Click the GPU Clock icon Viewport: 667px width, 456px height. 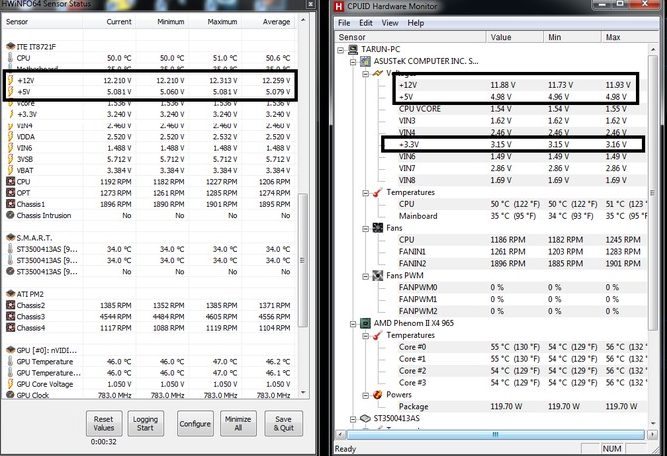(x=11, y=395)
